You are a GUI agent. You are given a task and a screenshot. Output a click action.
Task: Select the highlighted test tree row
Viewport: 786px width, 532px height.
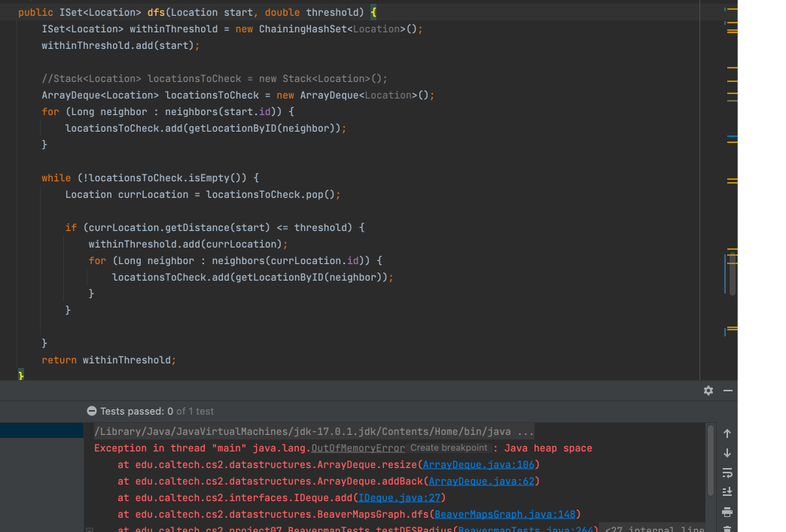(x=41, y=430)
